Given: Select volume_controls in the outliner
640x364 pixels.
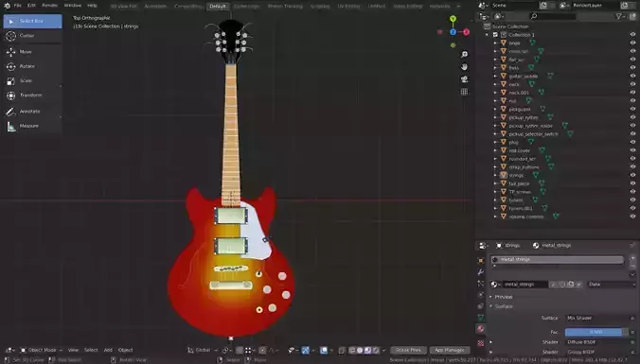Looking at the screenshot, I should pyautogui.click(x=526, y=217).
